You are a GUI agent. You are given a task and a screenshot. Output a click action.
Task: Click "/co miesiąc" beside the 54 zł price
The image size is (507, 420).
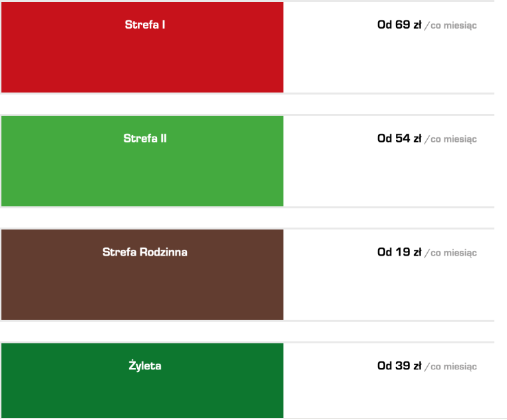click(x=451, y=140)
